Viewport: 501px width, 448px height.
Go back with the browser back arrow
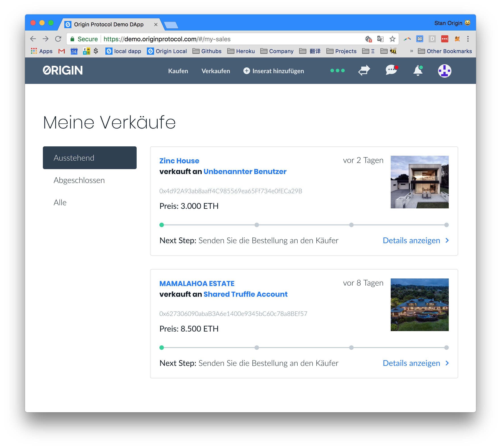point(33,39)
